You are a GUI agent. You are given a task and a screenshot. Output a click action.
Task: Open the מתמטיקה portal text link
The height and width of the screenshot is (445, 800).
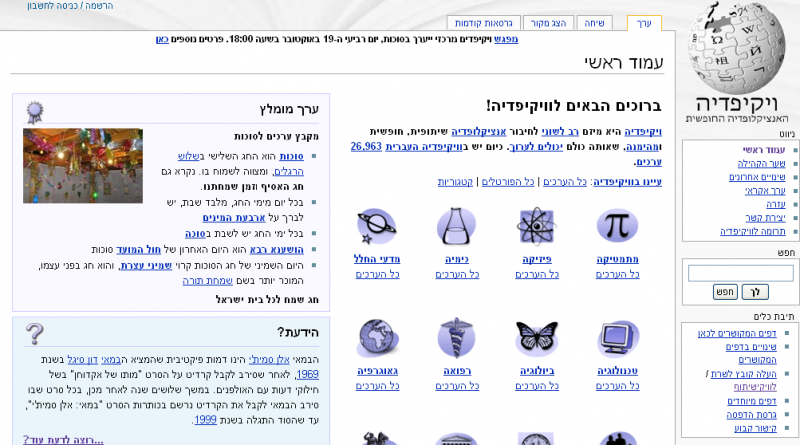pos(617,259)
